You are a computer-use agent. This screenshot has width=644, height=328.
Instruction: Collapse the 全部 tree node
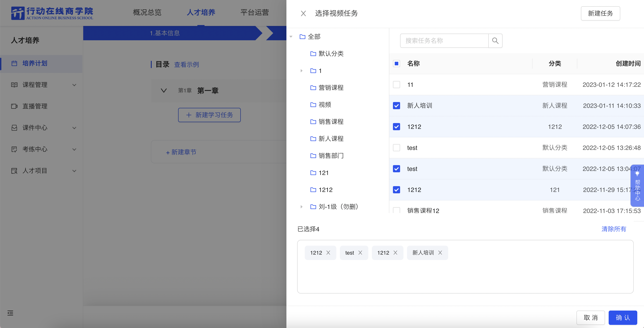point(291,37)
